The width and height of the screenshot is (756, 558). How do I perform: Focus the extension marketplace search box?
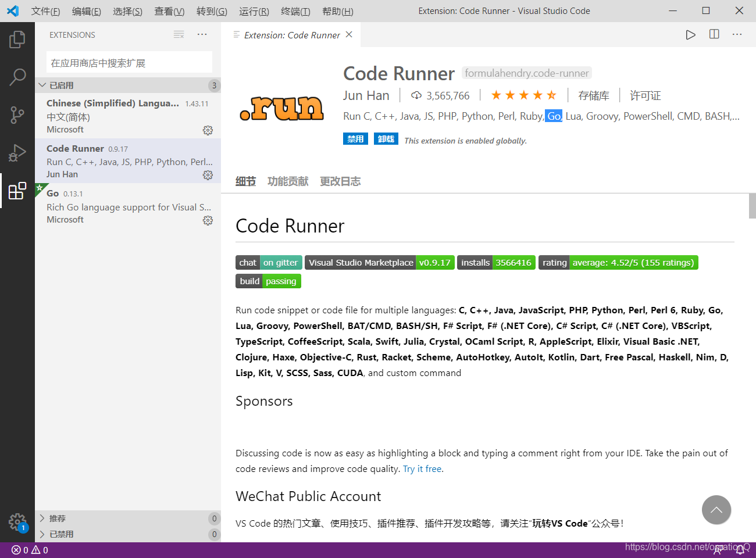[x=129, y=62]
